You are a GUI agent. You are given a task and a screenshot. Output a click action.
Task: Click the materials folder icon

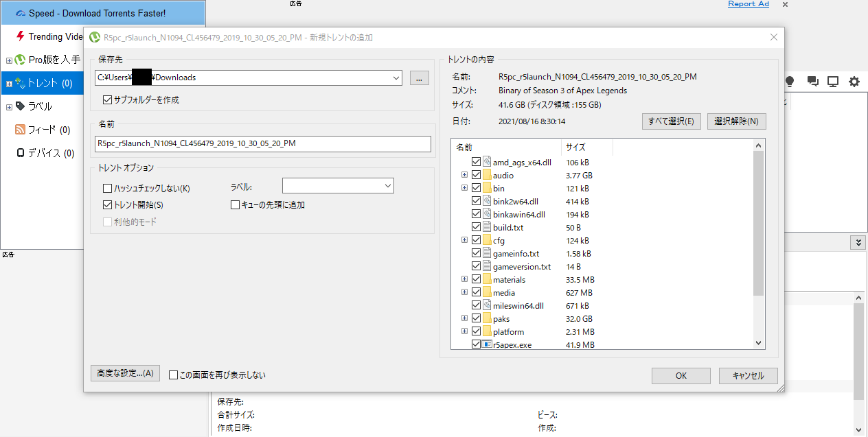click(x=487, y=279)
